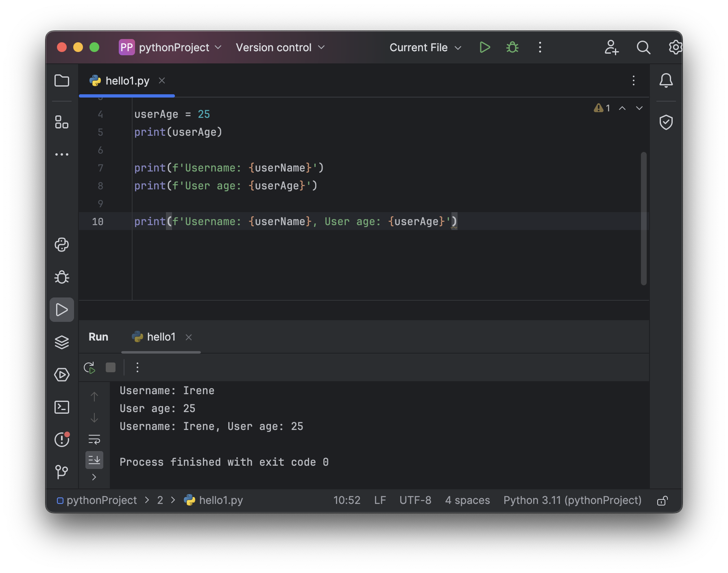This screenshot has height=573, width=728.
Task: Toggle soft-wrap in the console
Action: pos(94,439)
